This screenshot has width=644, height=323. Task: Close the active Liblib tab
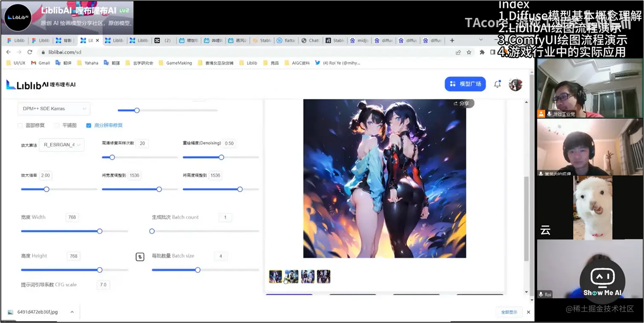click(x=98, y=40)
